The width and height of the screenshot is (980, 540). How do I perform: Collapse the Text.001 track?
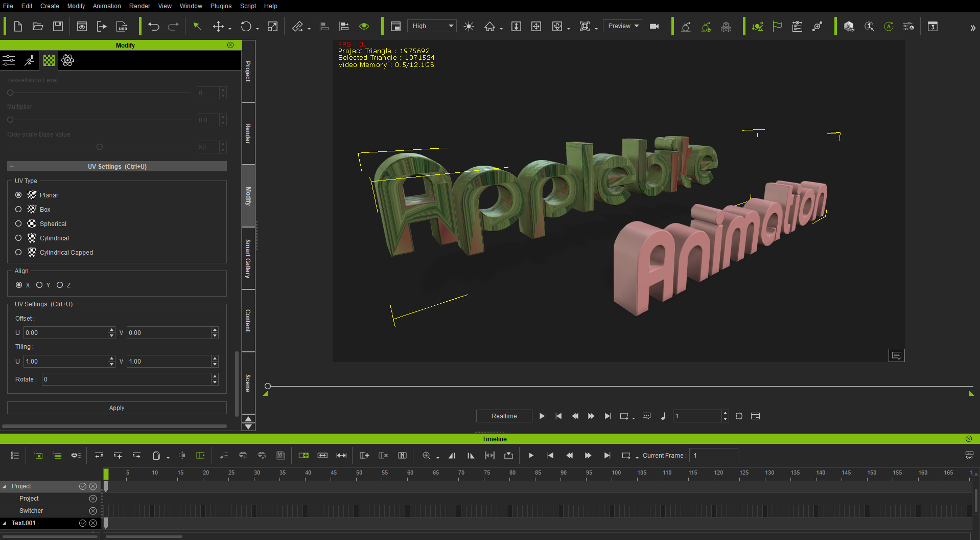(5, 523)
